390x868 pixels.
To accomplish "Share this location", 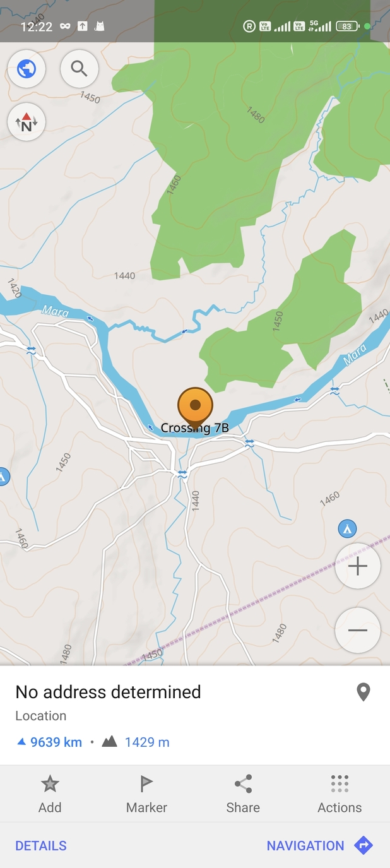I will 243,794.
